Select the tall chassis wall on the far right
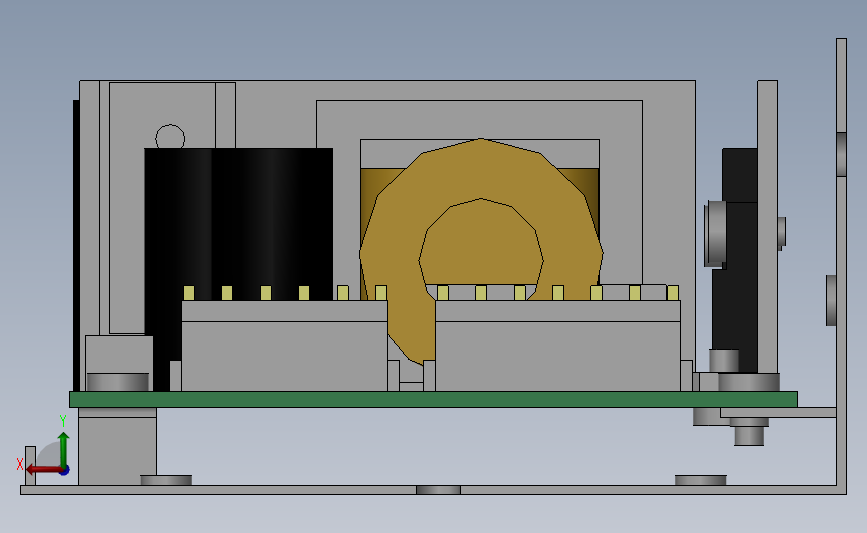This screenshot has width=867, height=533. pyautogui.click(x=841, y=265)
